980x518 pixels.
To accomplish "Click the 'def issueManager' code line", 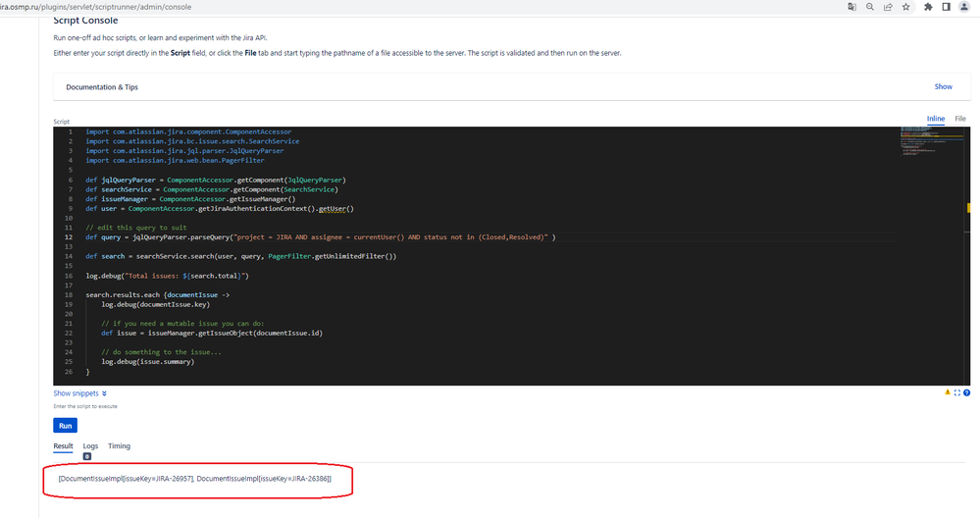I will [190, 199].
